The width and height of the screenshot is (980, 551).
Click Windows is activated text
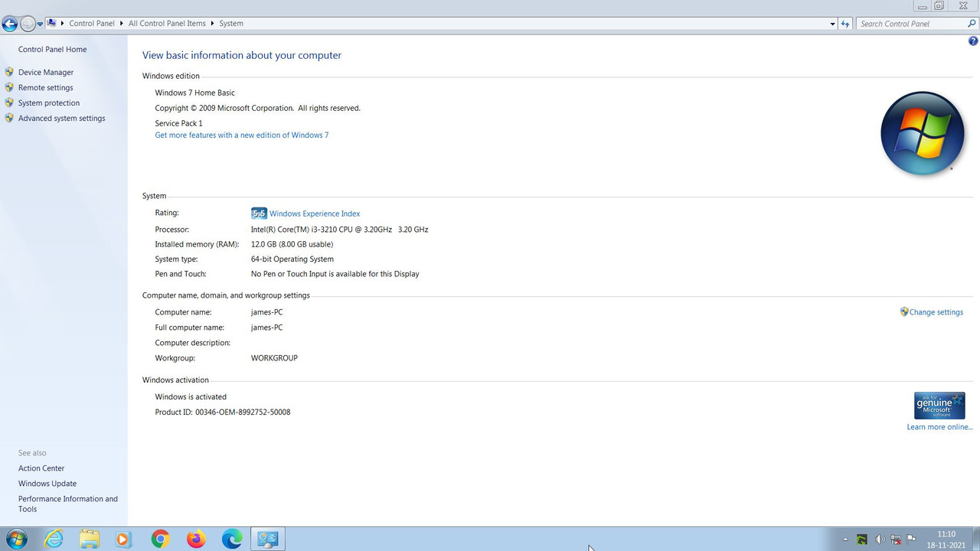191,397
